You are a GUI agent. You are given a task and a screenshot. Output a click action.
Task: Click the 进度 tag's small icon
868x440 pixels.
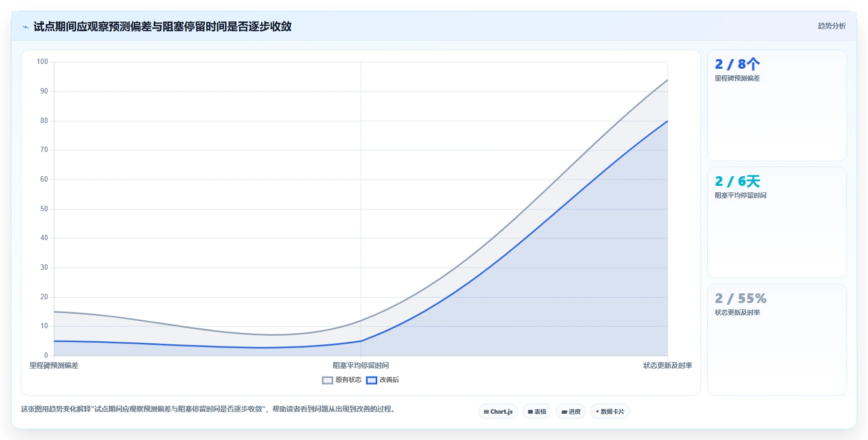point(564,412)
